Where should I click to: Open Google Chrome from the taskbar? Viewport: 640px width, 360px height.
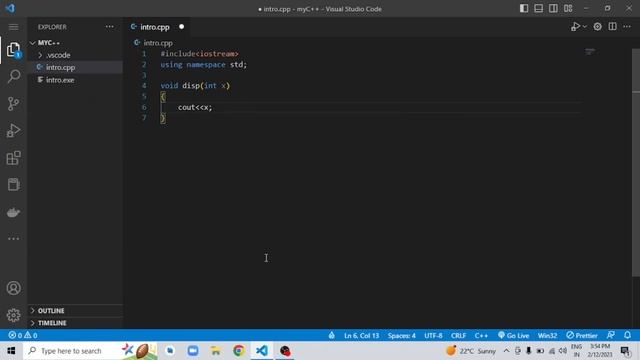click(239, 351)
